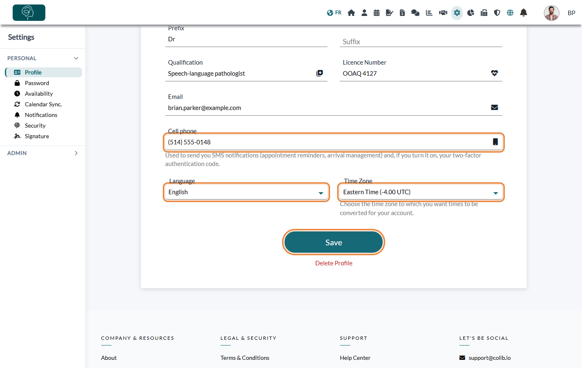Open the chat bubbles icon
This screenshot has width=588, height=368.
(415, 13)
